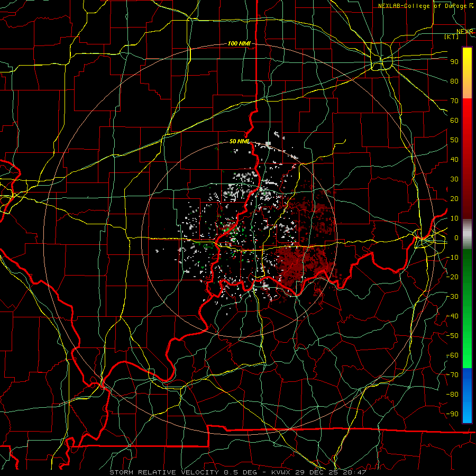Click the 100 NMI range ring label

239,43
